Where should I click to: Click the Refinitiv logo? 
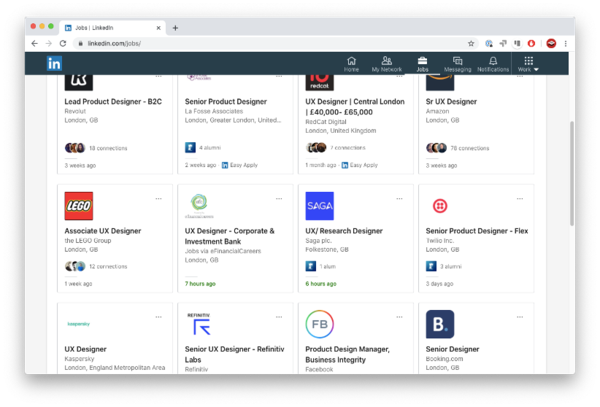[199, 324]
